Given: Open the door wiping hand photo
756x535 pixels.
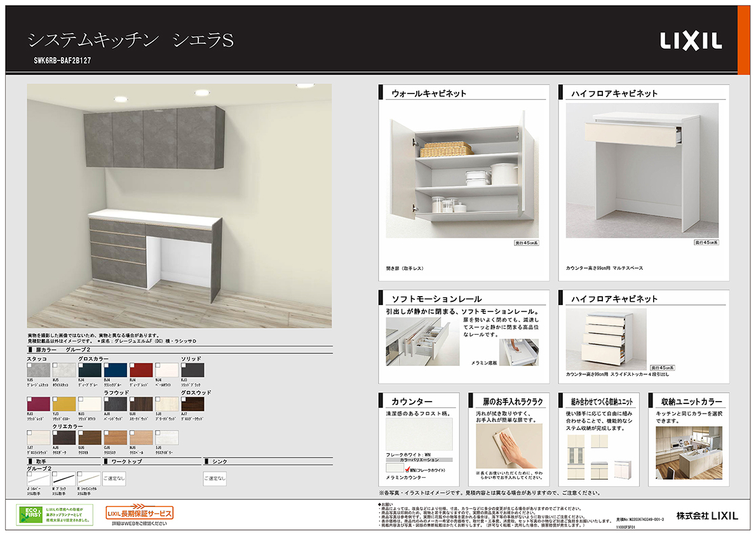Looking at the screenshot, I should (509, 446).
